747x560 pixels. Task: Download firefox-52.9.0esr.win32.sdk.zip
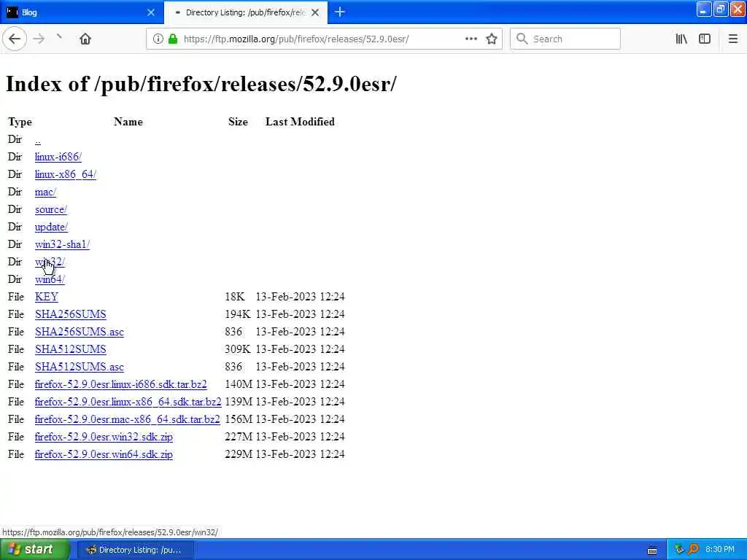click(x=104, y=437)
